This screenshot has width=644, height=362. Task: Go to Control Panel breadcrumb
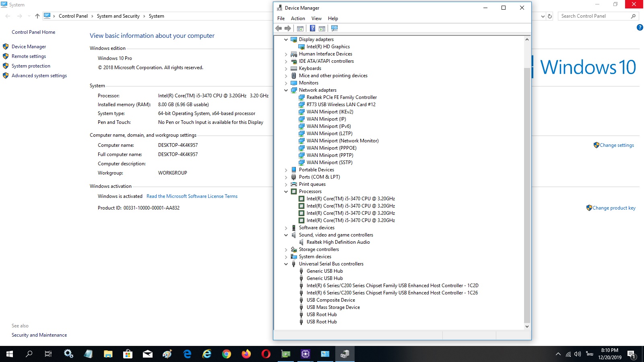click(73, 16)
